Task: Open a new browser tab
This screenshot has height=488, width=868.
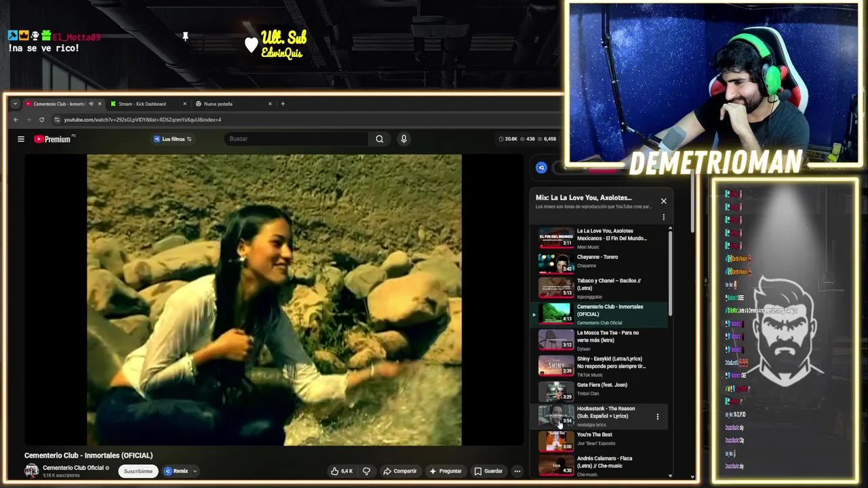Action: click(283, 104)
